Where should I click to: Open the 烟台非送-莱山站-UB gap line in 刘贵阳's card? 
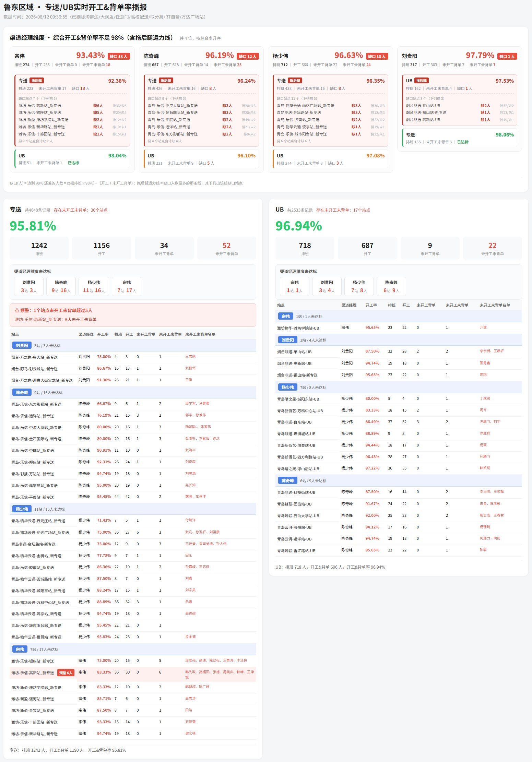coord(460,106)
